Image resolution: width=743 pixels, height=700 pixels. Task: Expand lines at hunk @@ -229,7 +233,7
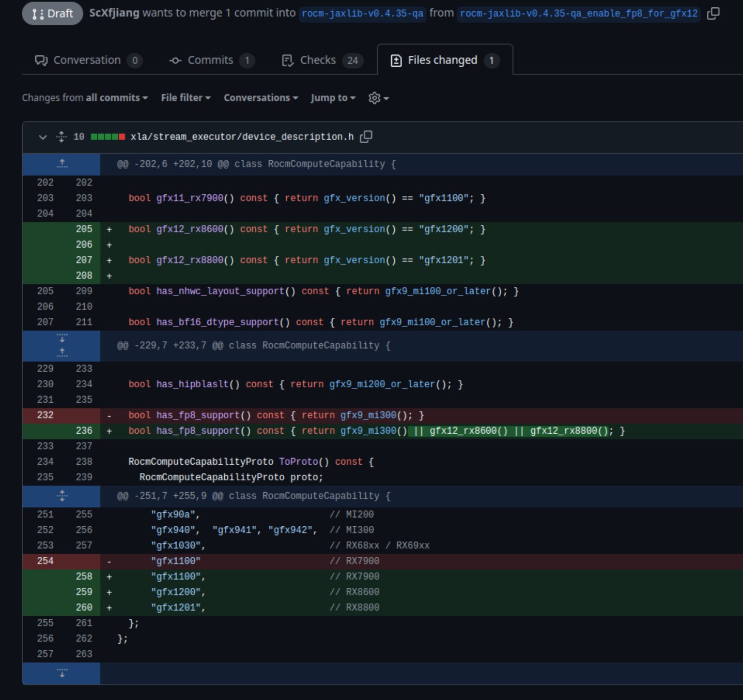pos(62,345)
